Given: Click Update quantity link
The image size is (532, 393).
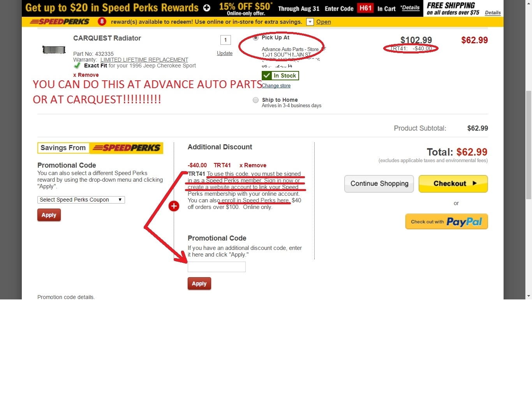Looking at the screenshot, I should click(x=225, y=53).
